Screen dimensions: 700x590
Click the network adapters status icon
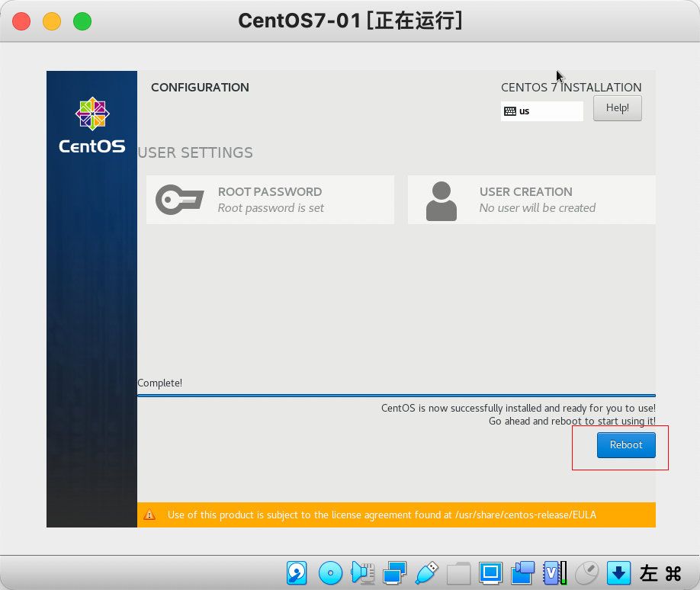coord(395,572)
